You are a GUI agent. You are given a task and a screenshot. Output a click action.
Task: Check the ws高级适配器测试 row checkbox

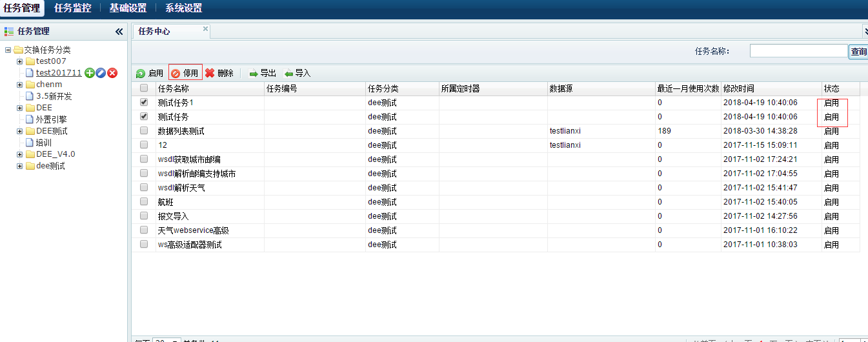click(144, 244)
